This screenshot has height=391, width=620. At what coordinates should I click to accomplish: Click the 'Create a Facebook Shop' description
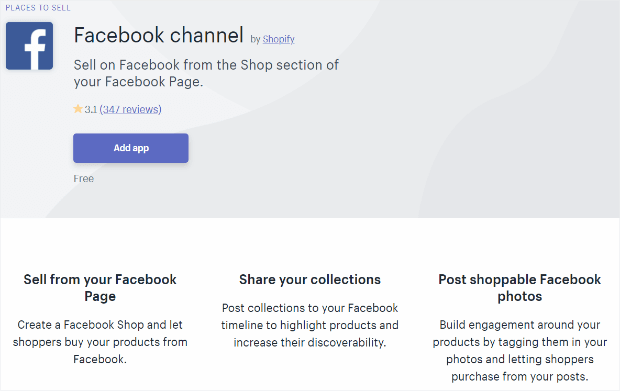coord(100,342)
